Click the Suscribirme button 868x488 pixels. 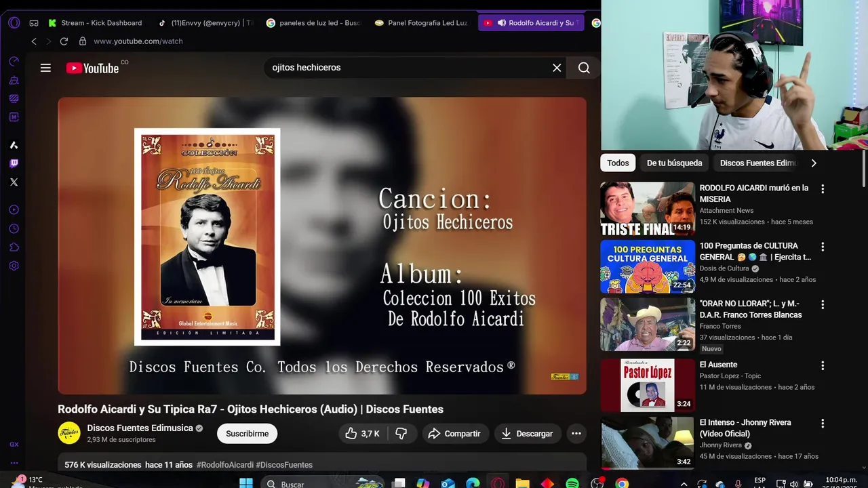pyautogui.click(x=247, y=434)
